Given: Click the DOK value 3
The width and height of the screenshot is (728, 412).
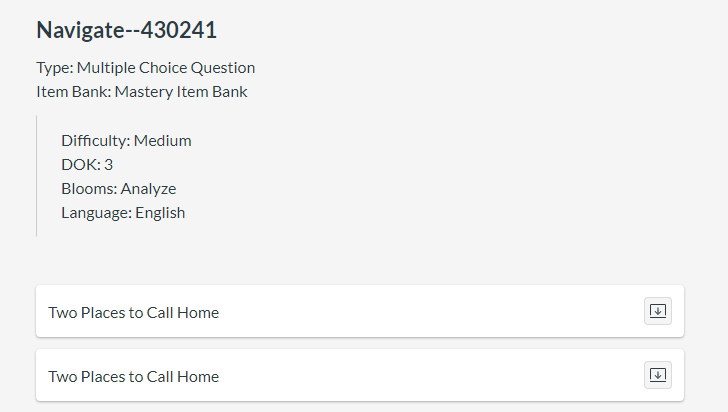Looking at the screenshot, I should [108, 164].
